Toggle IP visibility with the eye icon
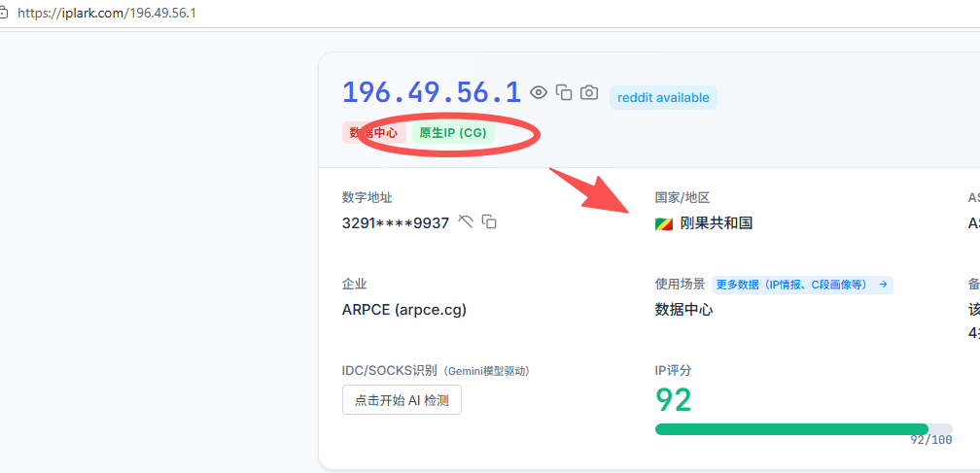This screenshot has width=980, height=473. 539,93
